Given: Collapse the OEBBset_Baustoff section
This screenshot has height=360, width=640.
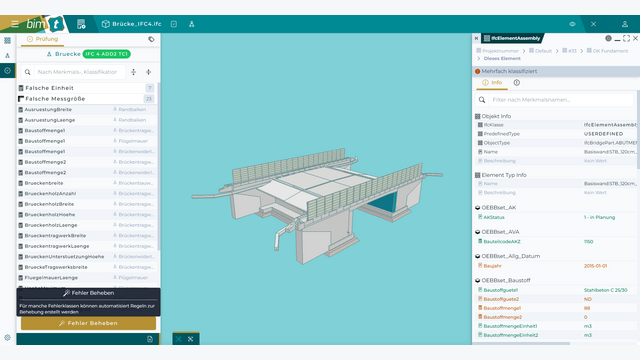Looking at the screenshot, I should click(502, 280).
